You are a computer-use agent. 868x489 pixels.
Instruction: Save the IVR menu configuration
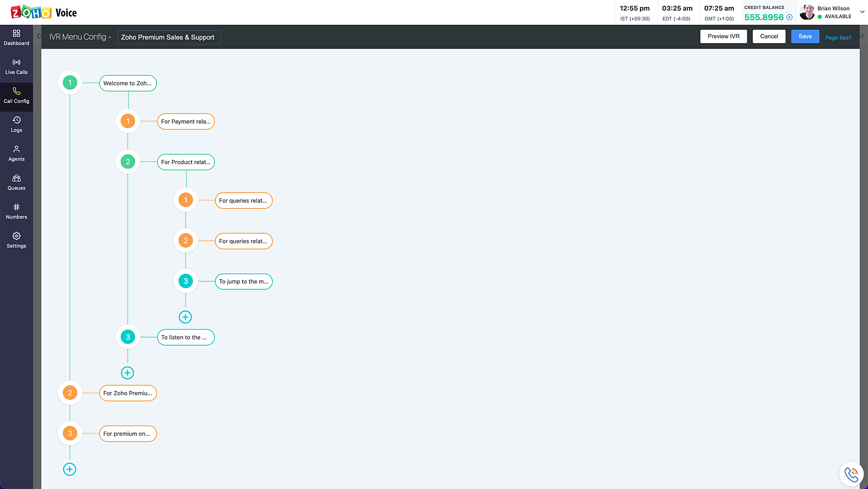[805, 36]
